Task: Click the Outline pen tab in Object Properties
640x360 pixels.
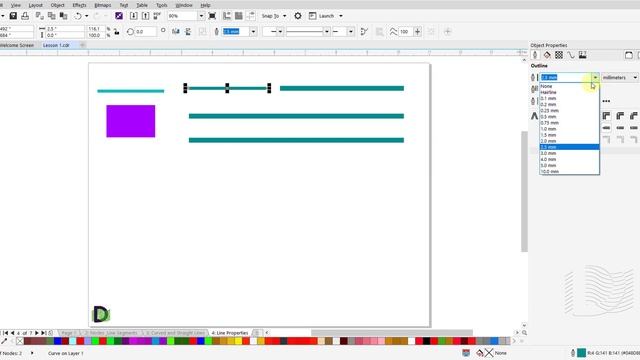Action: point(535,55)
